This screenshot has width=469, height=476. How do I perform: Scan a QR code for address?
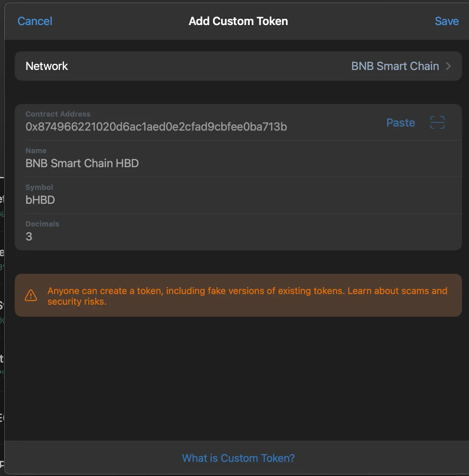(437, 123)
